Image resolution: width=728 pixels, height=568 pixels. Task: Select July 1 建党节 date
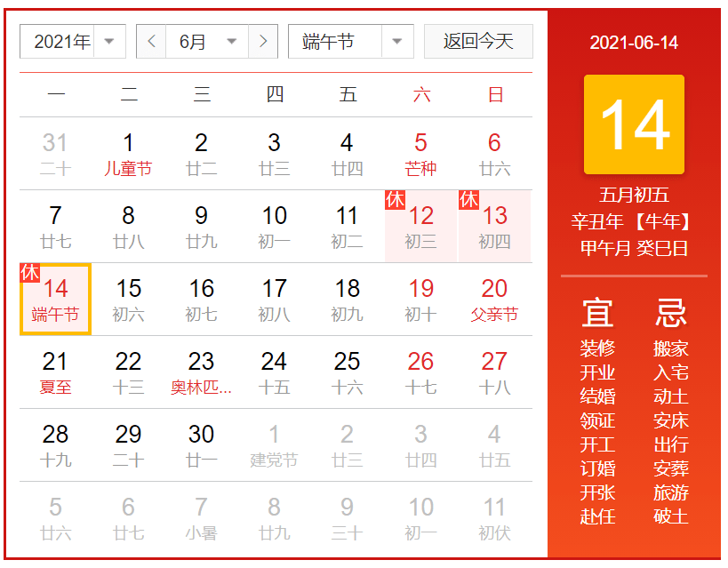274,445
